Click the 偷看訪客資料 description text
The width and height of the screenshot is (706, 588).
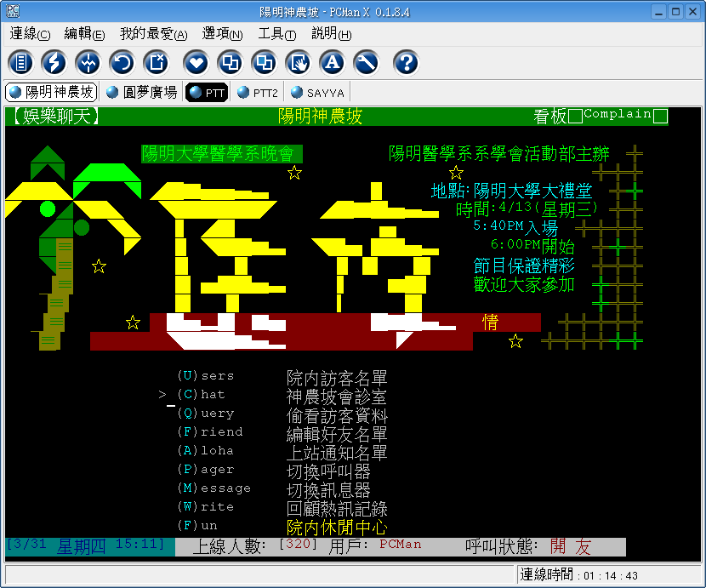click(337, 415)
